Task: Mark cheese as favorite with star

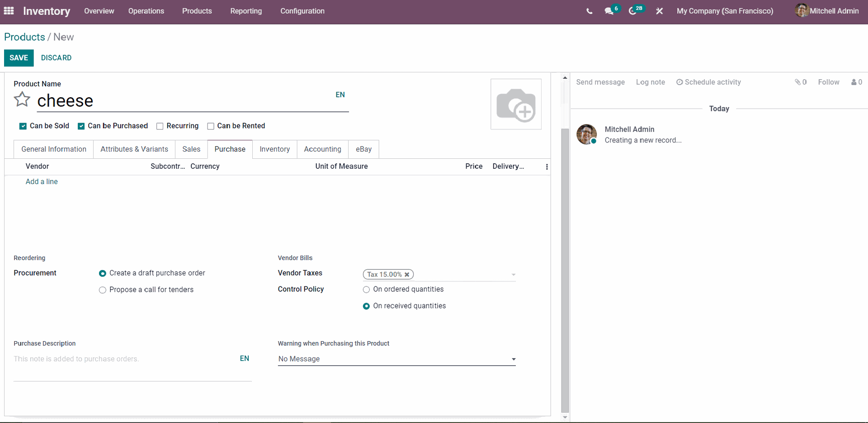Action: coord(22,100)
